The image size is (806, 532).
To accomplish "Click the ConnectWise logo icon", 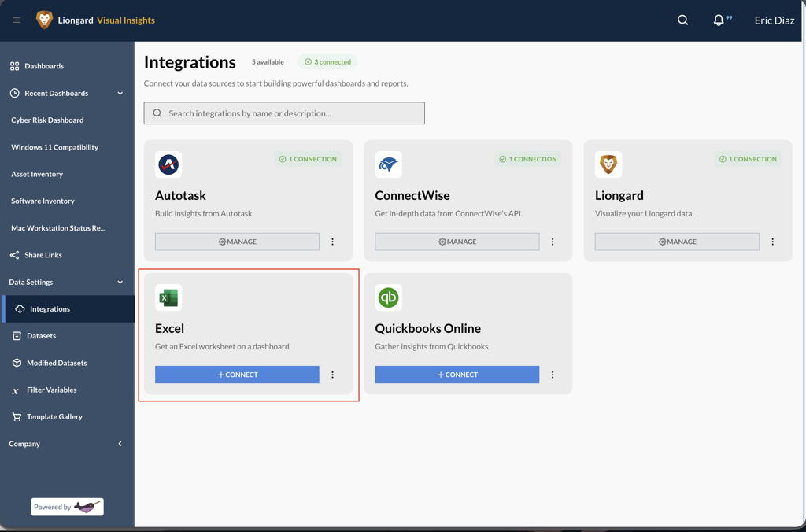I will tap(389, 164).
